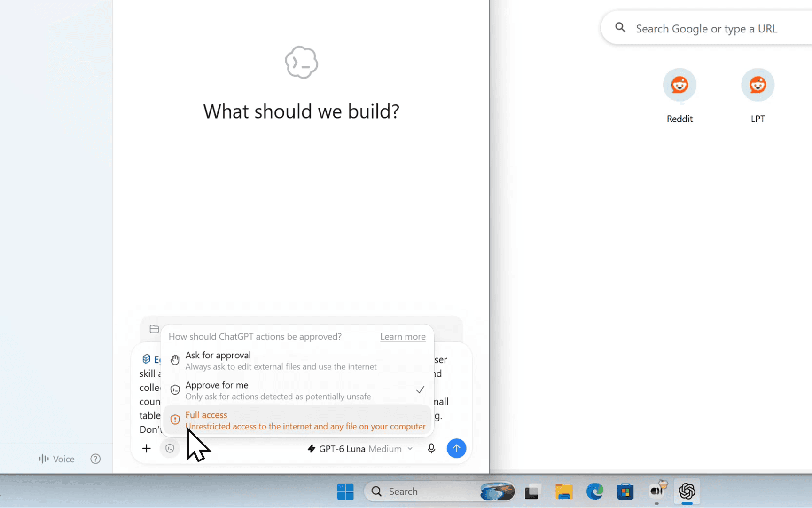Image resolution: width=812 pixels, height=508 pixels.
Task: Open the Windows Start menu
Action: point(345,492)
